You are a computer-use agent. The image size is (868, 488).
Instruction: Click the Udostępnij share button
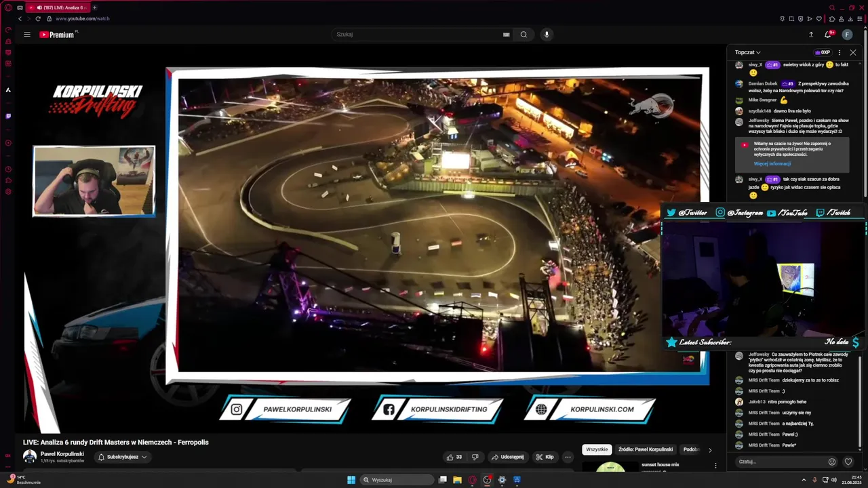pyautogui.click(x=507, y=457)
